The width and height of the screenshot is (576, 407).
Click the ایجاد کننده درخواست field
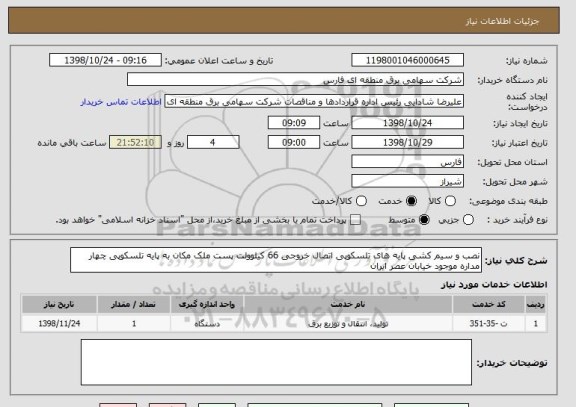tap(314, 102)
